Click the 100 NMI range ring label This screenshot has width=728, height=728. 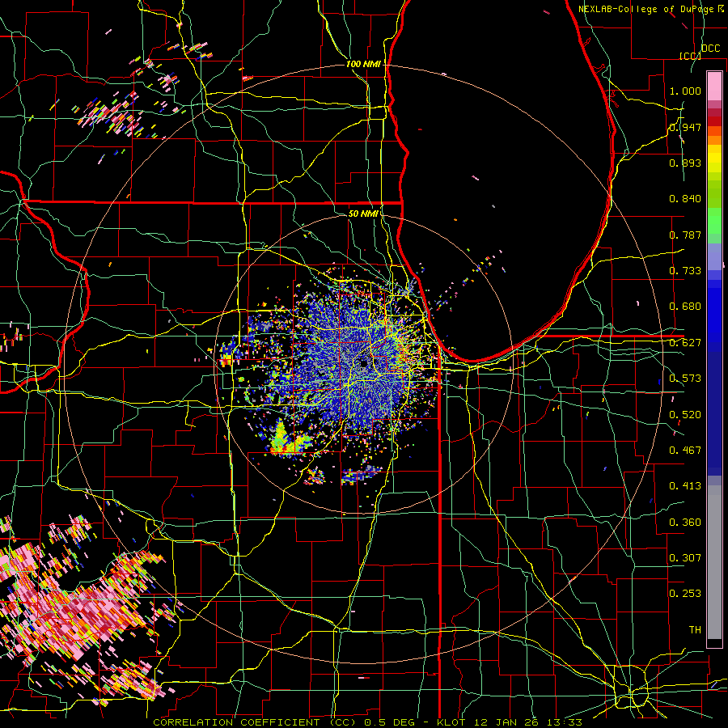pos(363,64)
